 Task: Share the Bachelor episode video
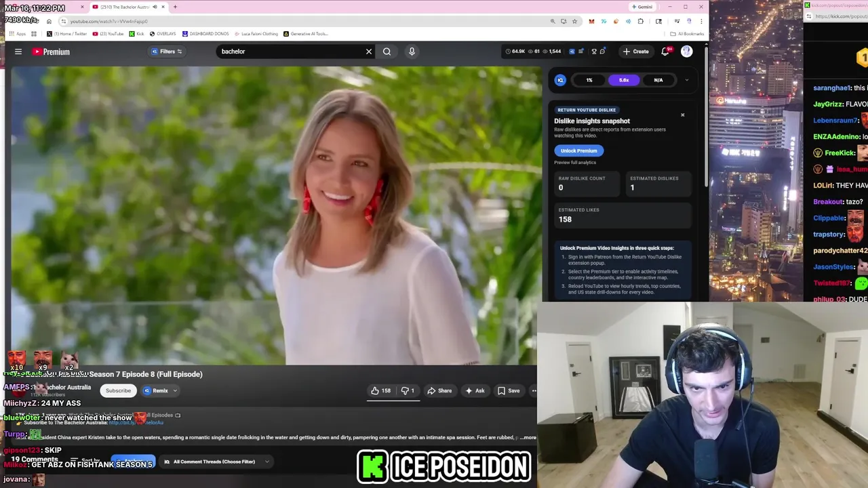coord(439,390)
